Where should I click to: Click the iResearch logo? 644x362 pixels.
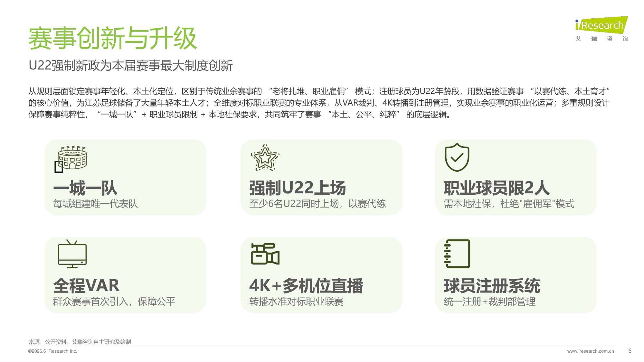coord(601,25)
